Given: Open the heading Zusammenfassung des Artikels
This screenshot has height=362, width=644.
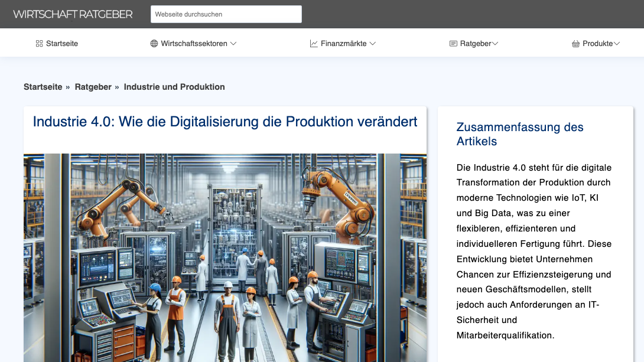Looking at the screenshot, I should [x=520, y=134].
